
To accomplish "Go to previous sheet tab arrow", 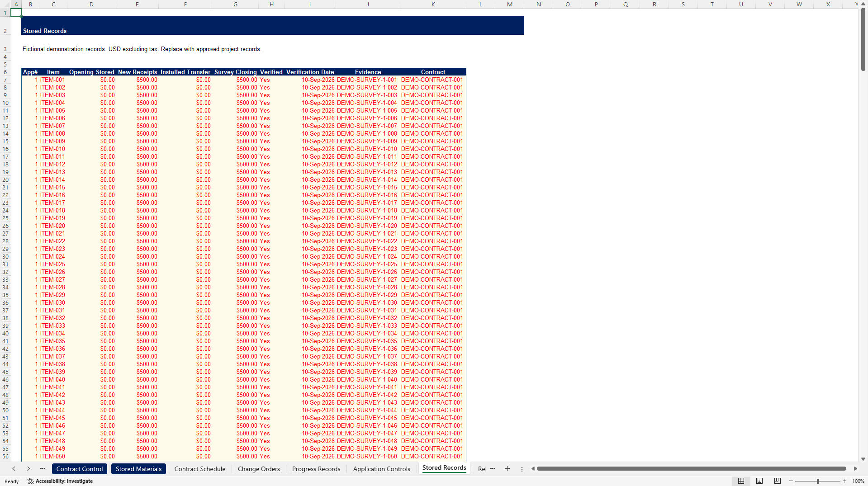I will point(14,469).
